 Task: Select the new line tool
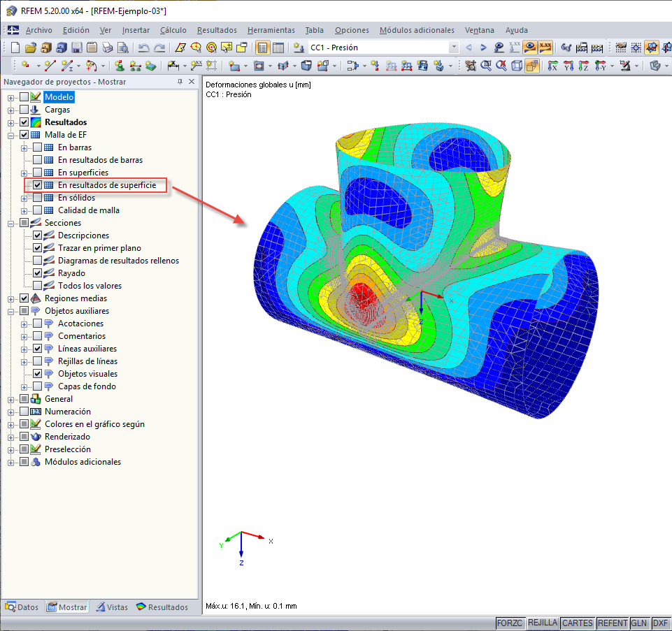coord(50,66)
